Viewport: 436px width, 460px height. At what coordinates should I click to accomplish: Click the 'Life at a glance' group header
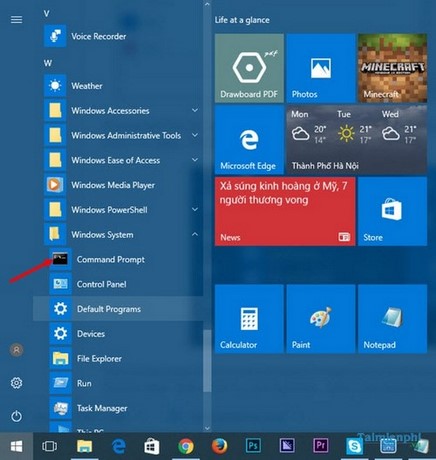(x=242, y=20)
